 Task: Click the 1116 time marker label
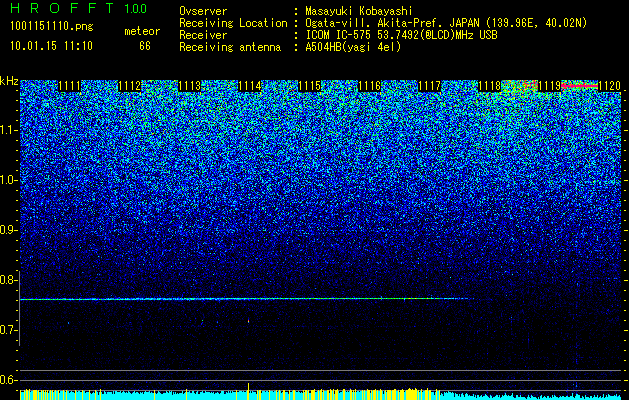[369, 86]
